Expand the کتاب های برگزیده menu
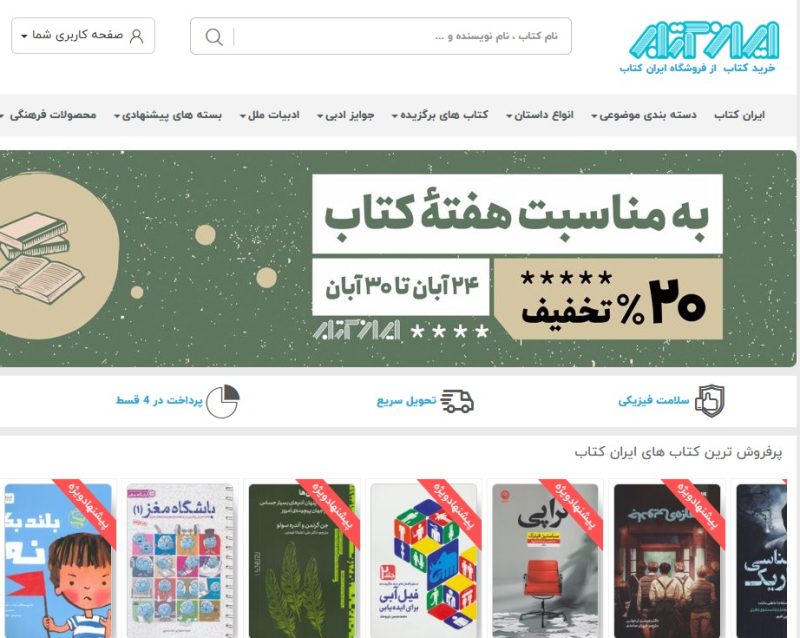 tap(440, 115)
